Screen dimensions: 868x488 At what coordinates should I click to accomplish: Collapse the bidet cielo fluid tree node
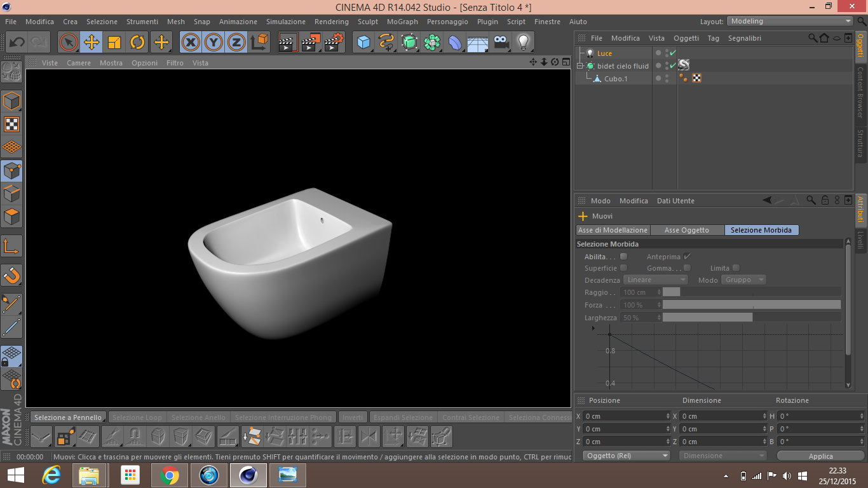(x=580, y=66)
